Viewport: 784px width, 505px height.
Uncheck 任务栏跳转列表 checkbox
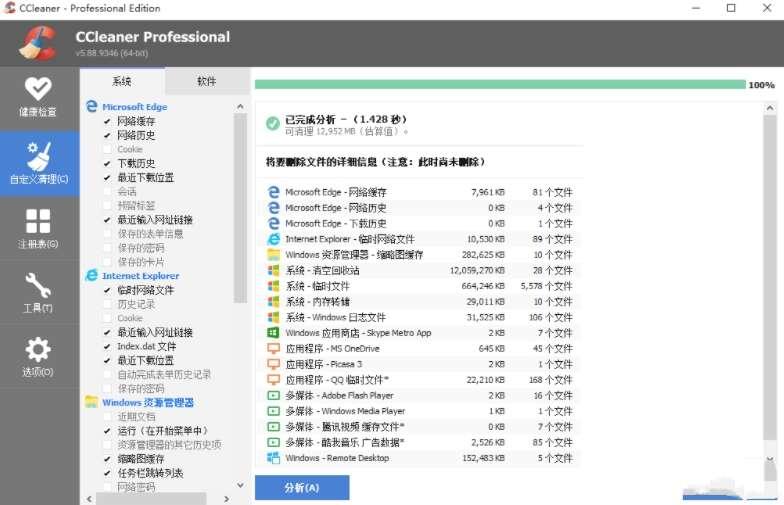click(107, 472)
